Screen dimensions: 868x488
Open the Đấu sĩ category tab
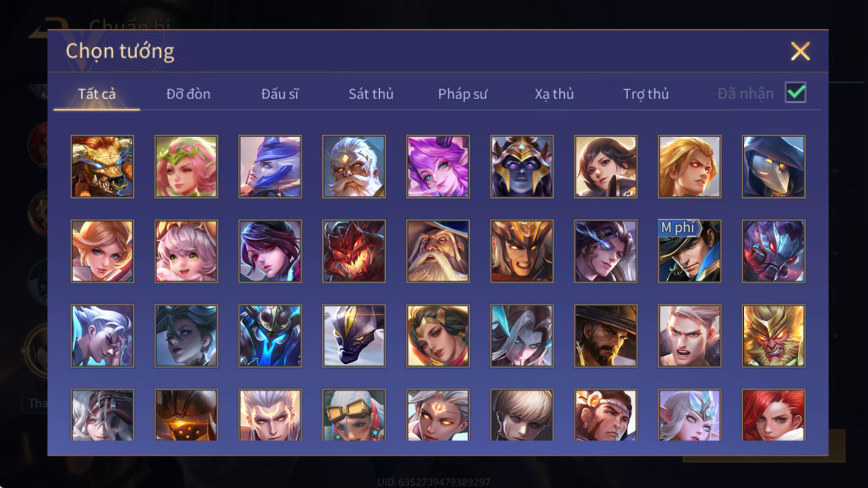(280, 94)
